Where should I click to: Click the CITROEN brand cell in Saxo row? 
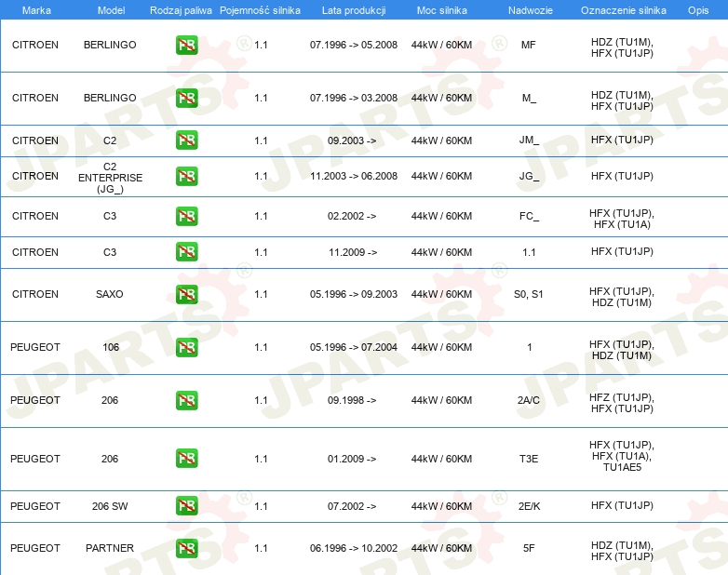point(35,294)
